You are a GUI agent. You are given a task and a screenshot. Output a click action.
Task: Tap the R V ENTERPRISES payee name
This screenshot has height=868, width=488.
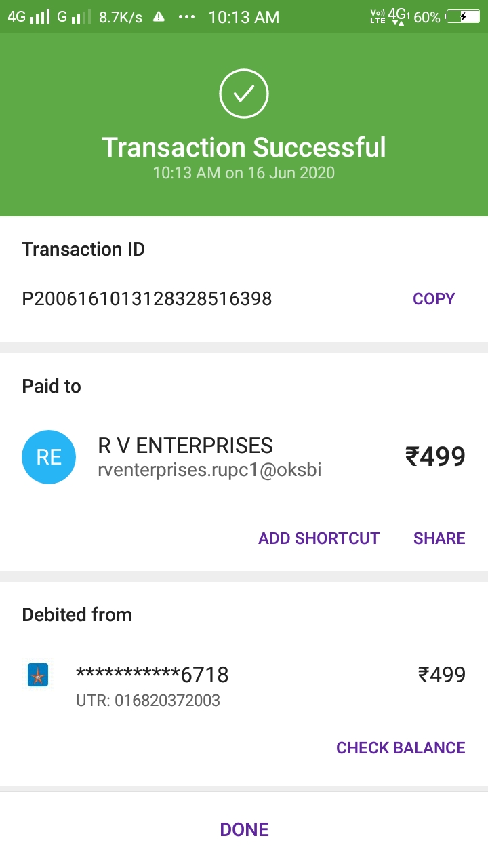tap(186, 446)
